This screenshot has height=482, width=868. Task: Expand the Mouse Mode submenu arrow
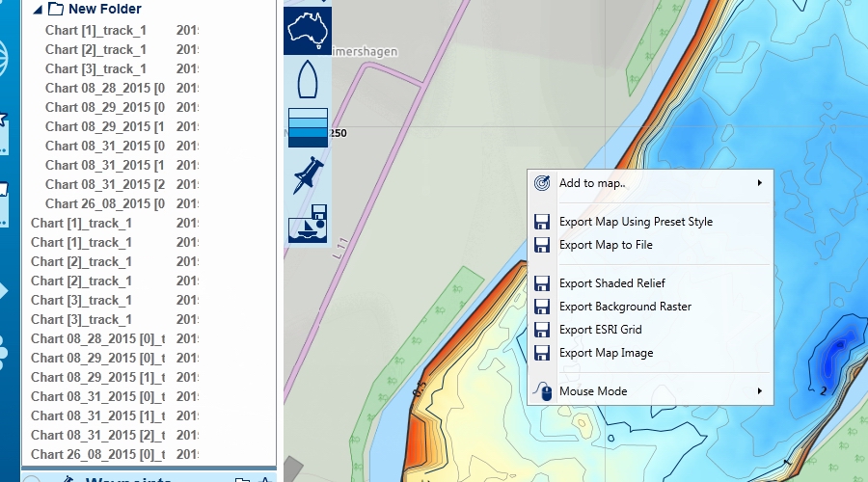[760, 391]
